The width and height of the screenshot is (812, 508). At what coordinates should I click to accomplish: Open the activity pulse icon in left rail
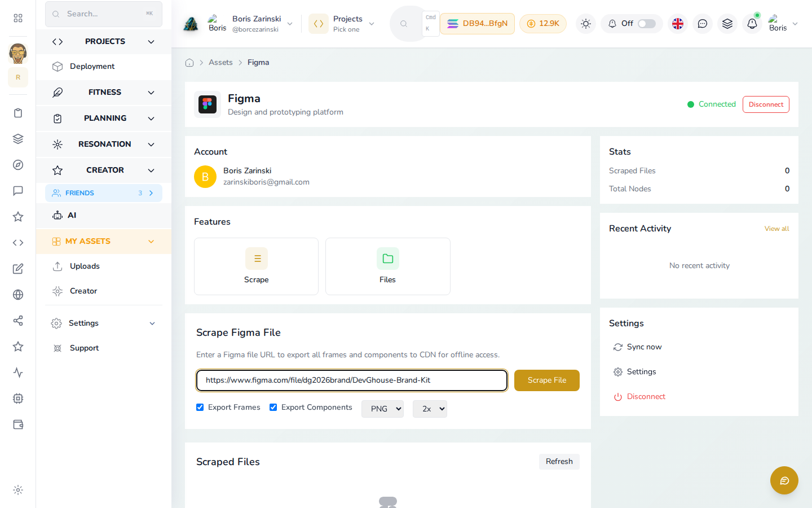click(x=18, y=373)
